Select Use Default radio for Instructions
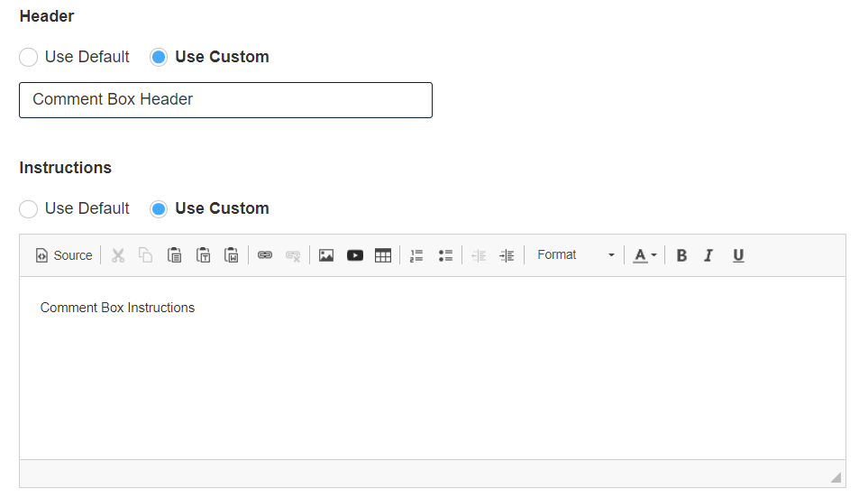Screen dimensions: 868x498 pos(28,208)
